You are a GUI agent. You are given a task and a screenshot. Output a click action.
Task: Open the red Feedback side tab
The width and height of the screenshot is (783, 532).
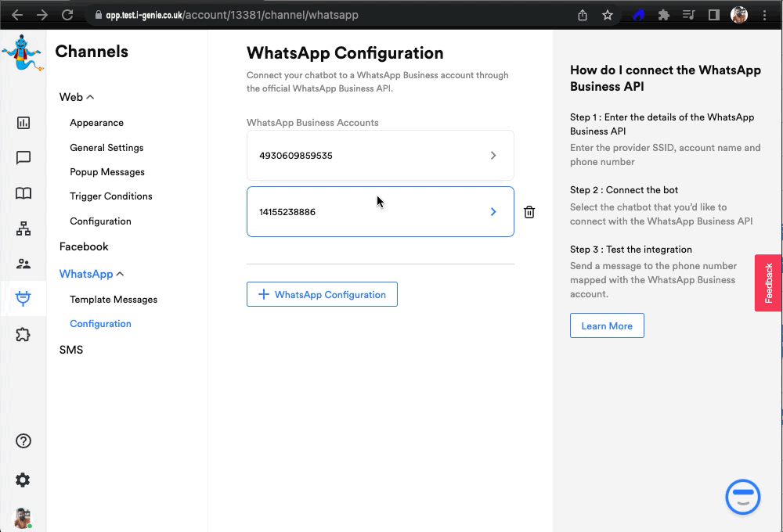(x=768, y=283)
